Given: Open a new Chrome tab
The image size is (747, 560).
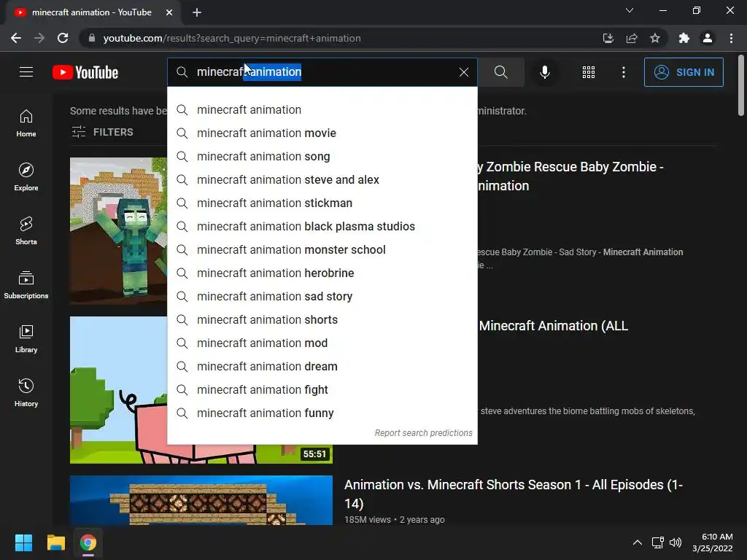Looking at the screenshot, I should click(x=197, y=12).
